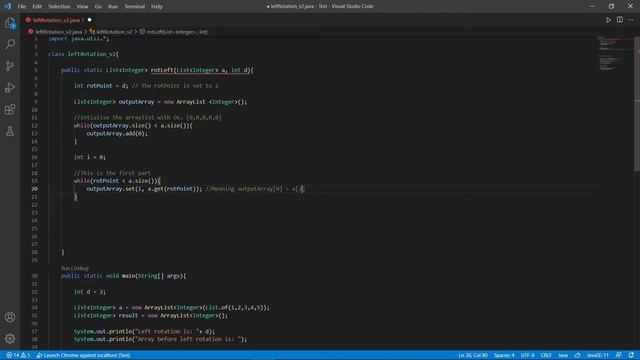Select the leftRotation_v2.java editor tab

pos(58,20)
